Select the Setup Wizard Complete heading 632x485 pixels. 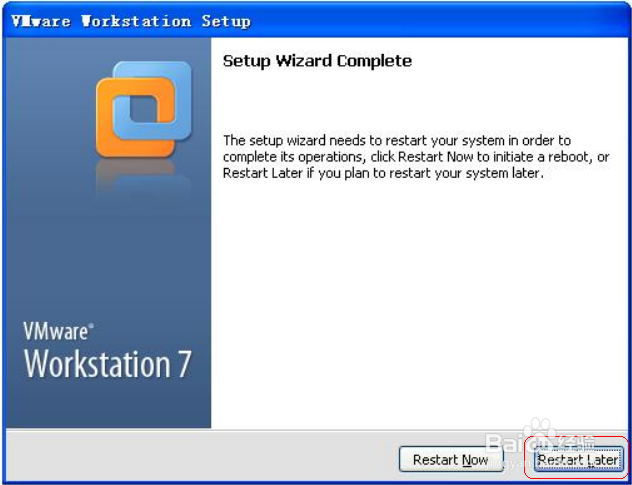tap(317, 61)
